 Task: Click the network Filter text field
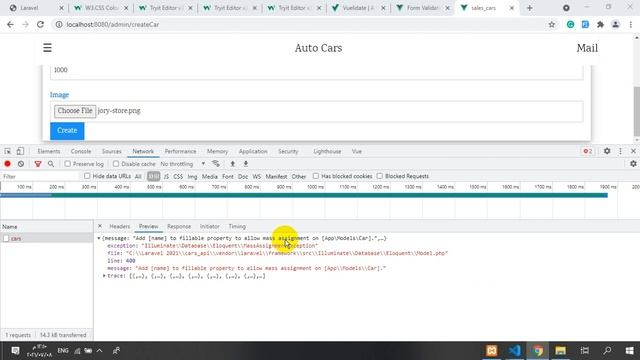(x=40, y=176)
